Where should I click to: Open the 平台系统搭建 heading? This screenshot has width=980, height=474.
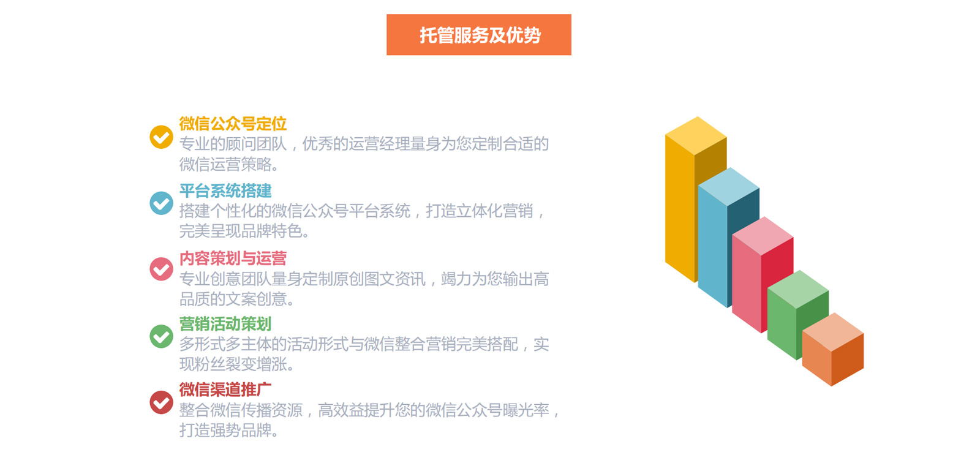point(225,190)
